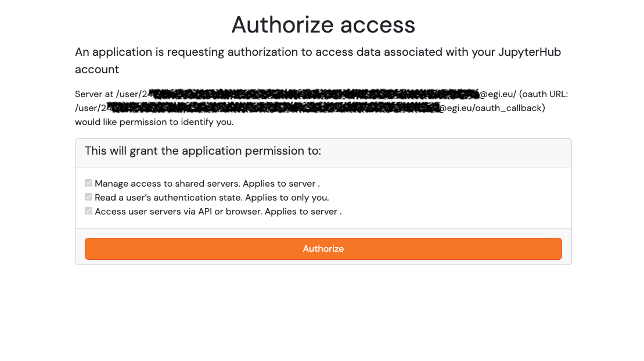Click the orange Authorize button

click(x=323, y=249)
